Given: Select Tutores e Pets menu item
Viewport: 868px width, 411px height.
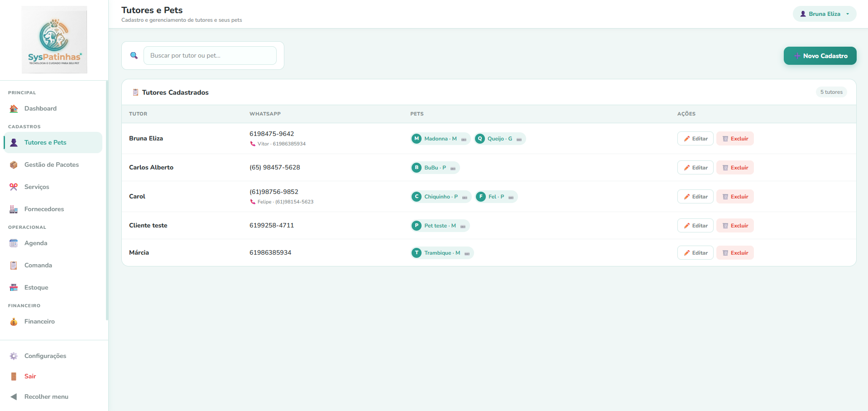Looking at the screenshot, I should click(x=53, y=142).
